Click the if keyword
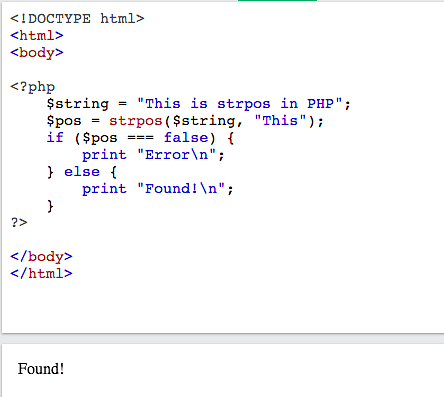The image size is (444, 397). click(55, 137)
